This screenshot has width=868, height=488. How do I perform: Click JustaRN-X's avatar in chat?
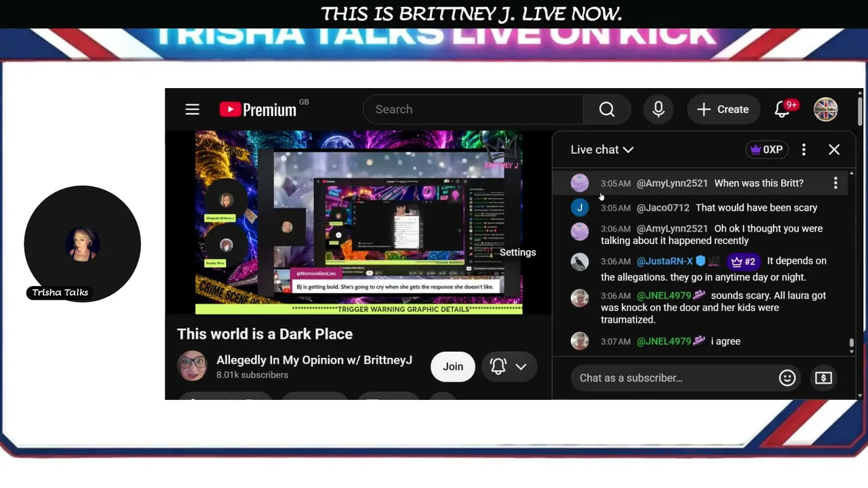point(580,262)
